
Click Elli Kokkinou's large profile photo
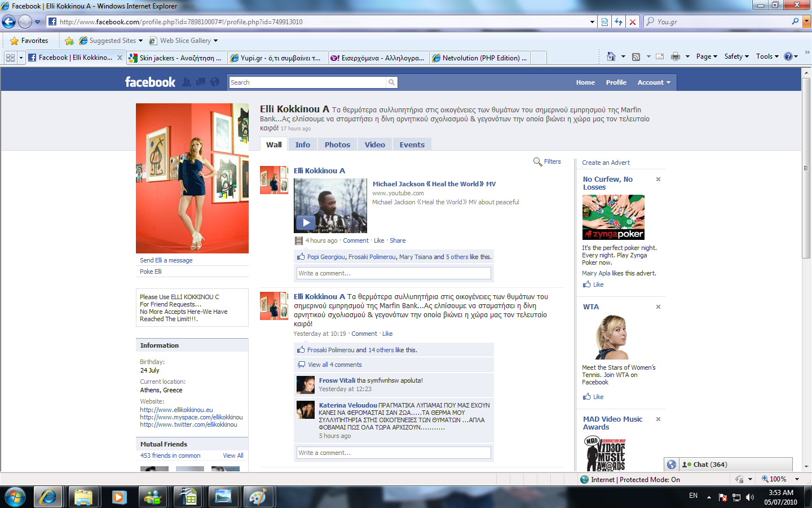pos(192,178)
